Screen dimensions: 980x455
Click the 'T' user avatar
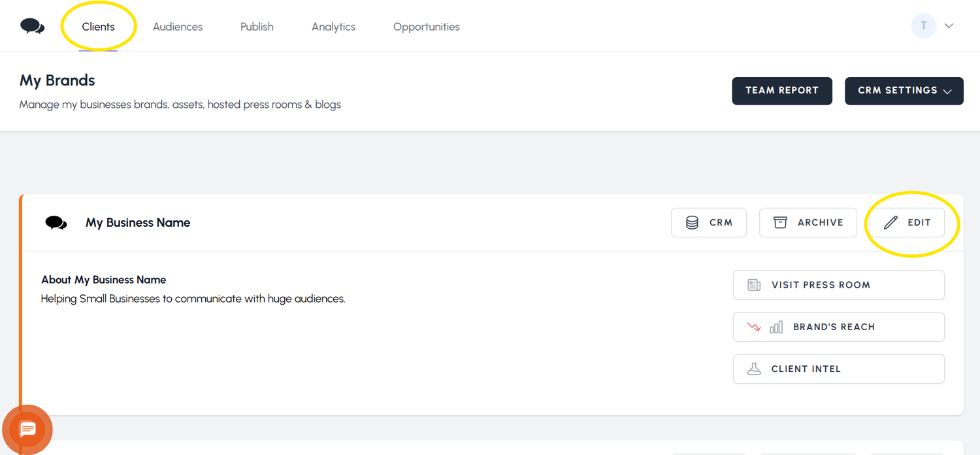click(x=923, y=26)
